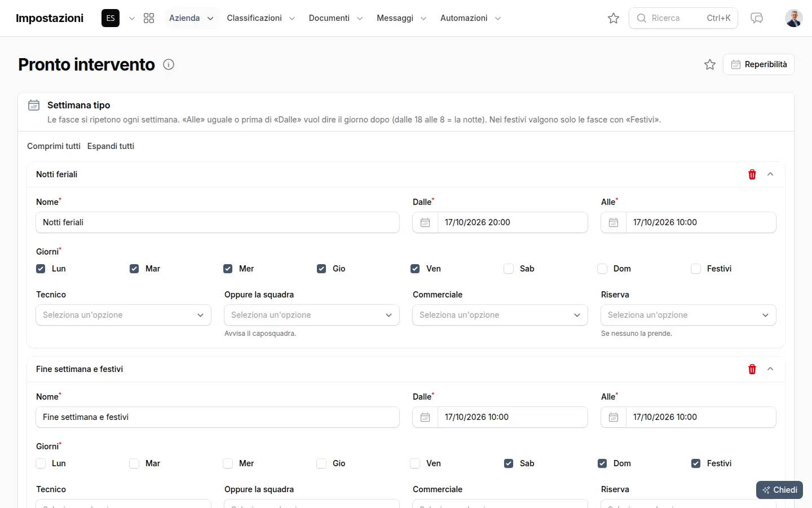Check Ven in Fine settimana e festivi
The width and height of the screenshot is (812, 508).
[x=415, y=463]
